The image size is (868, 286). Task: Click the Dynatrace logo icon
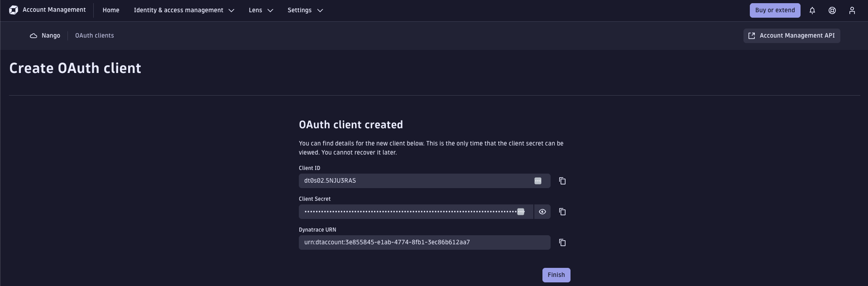tap(14, 10)
